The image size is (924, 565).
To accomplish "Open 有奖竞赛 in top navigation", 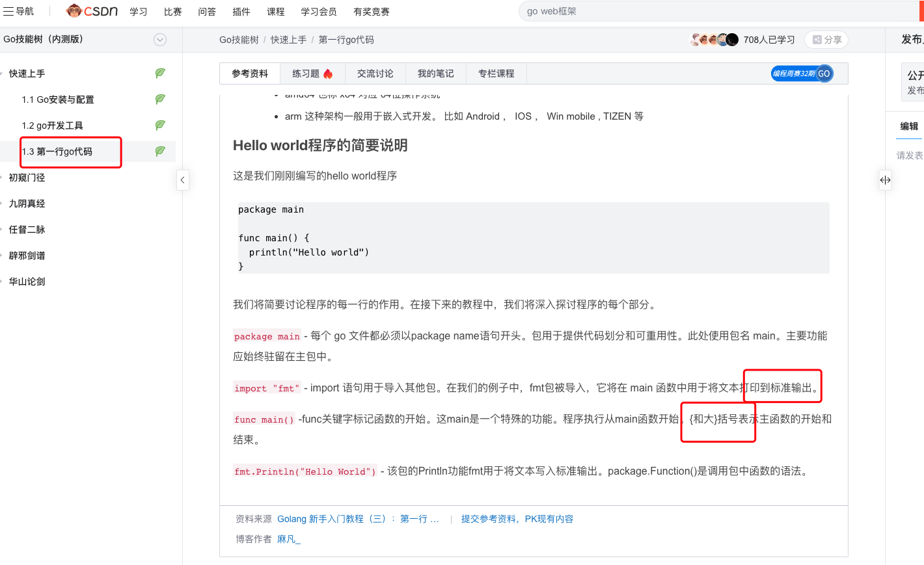I will point(372,12).
